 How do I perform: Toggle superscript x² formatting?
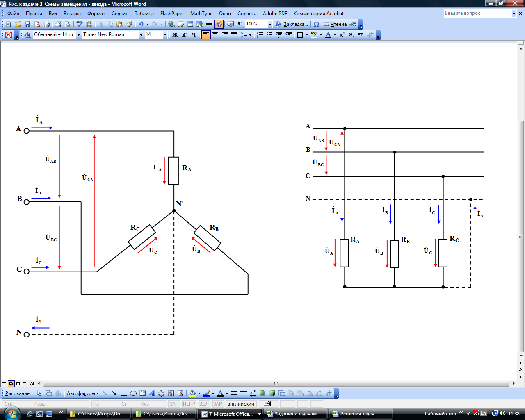(x=342, y=35)
